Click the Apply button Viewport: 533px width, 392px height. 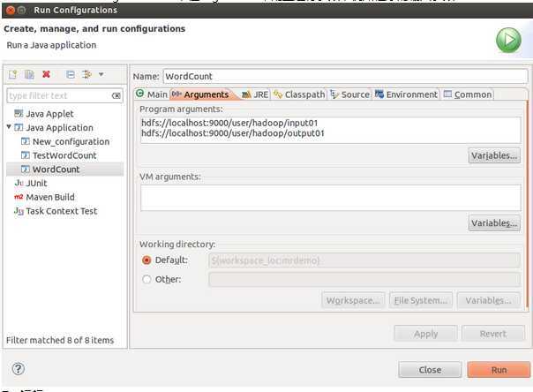(425, 334)
